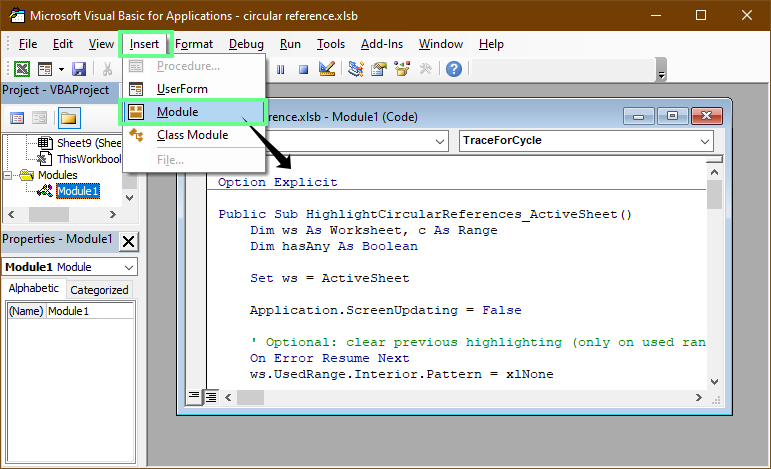Minimize the Module1 (Code) window

click(x=638, y=117)
